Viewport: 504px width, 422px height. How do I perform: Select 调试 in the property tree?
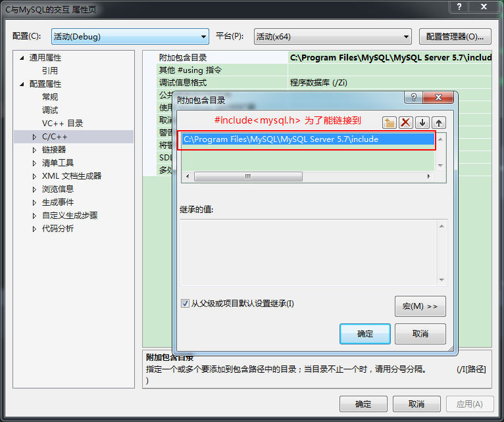(x=50, y=110)
